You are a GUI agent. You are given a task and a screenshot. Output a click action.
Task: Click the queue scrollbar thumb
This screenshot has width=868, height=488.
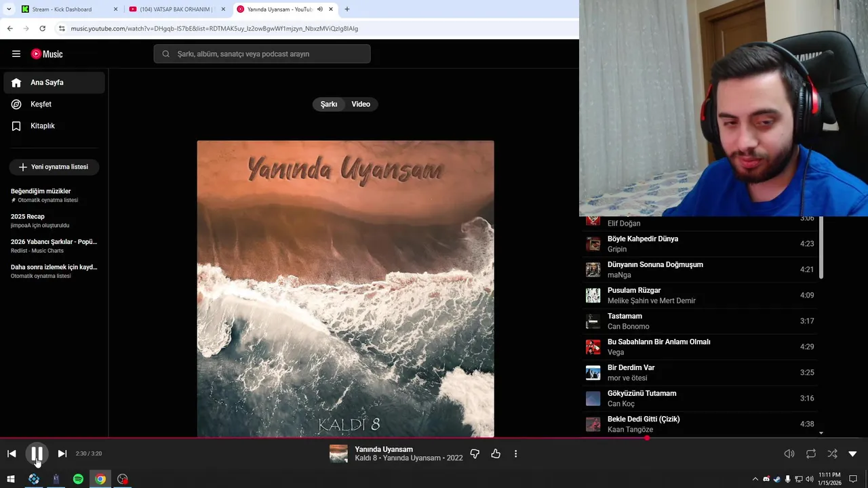[821, 247]
